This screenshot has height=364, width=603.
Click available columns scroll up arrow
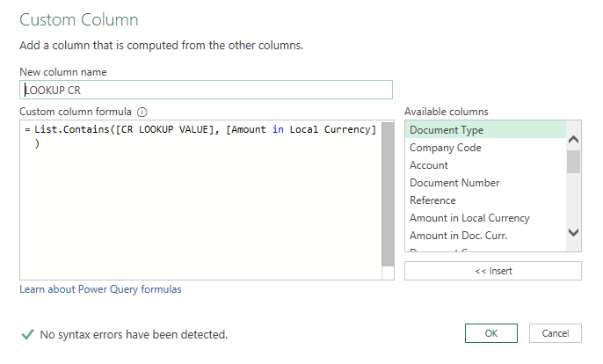[x=573, y=139]
